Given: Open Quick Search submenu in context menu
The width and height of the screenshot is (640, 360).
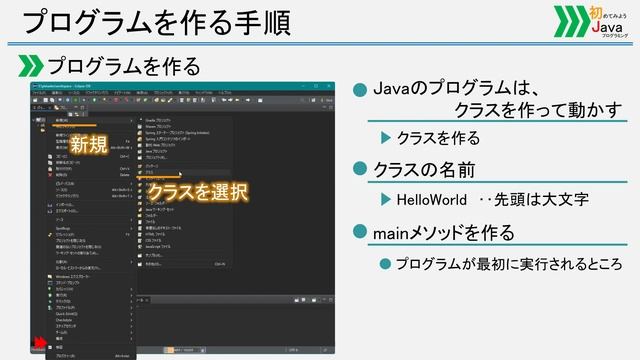Looking at the screenshot, I should pos(92,314).
